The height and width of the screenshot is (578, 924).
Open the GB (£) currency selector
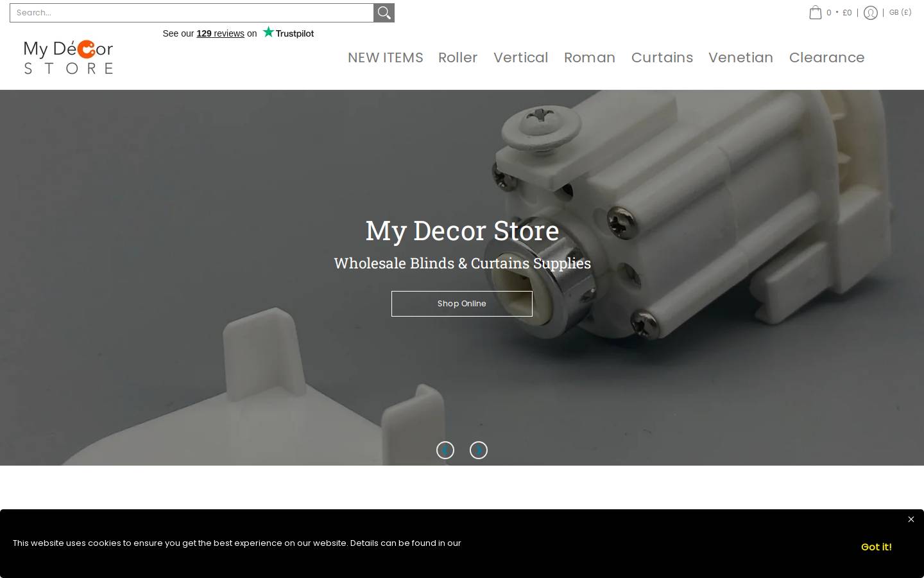[x=900, y=12]
